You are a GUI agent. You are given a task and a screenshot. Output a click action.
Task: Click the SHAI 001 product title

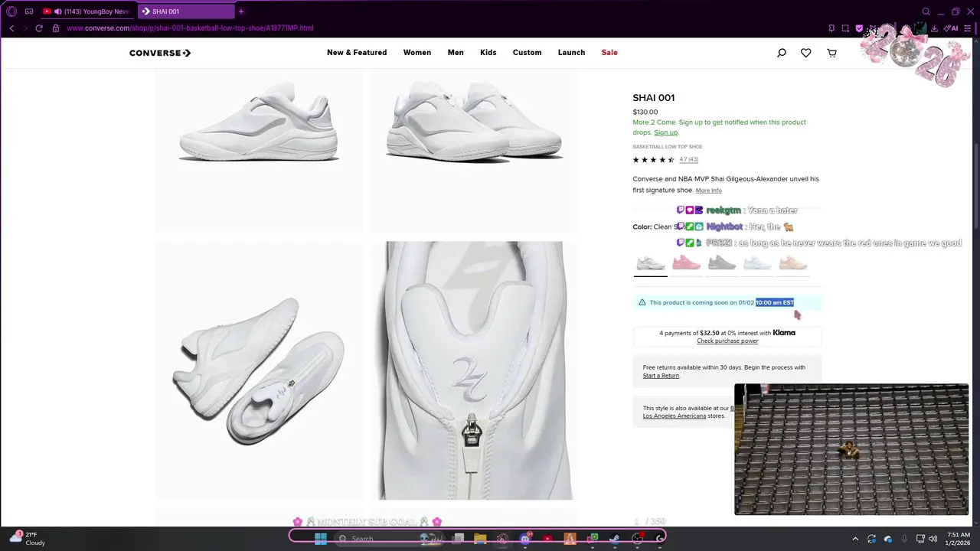click(653, 98)
